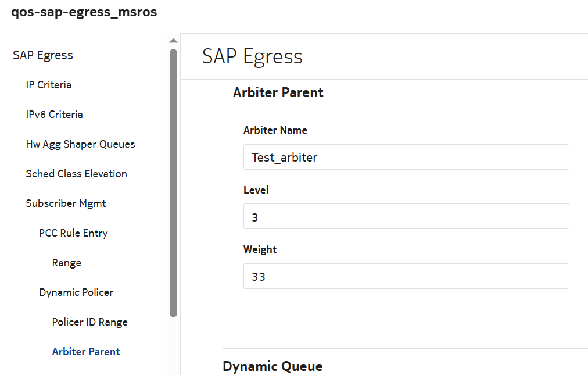Select Sched Class Elevation item
The width and height of the screenshot is (588, 375).
click(76, 174)
